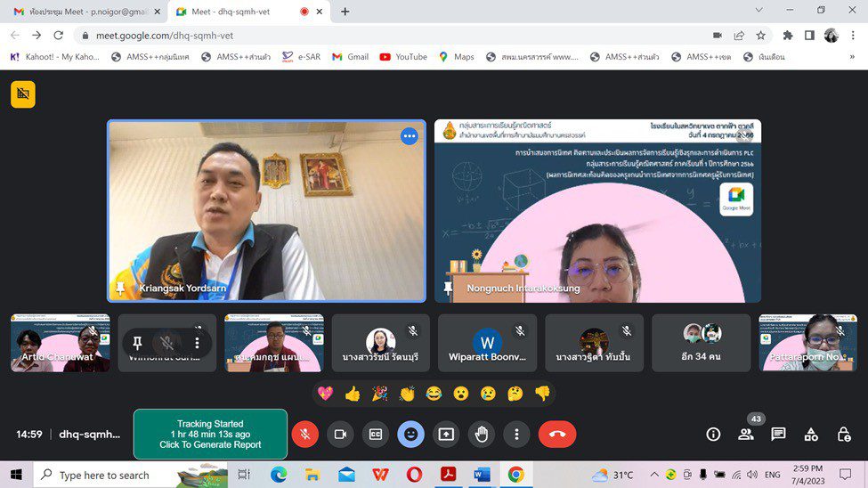Open host controls lock icon
The height and width of the screenshot is (488, 868).
844,435
